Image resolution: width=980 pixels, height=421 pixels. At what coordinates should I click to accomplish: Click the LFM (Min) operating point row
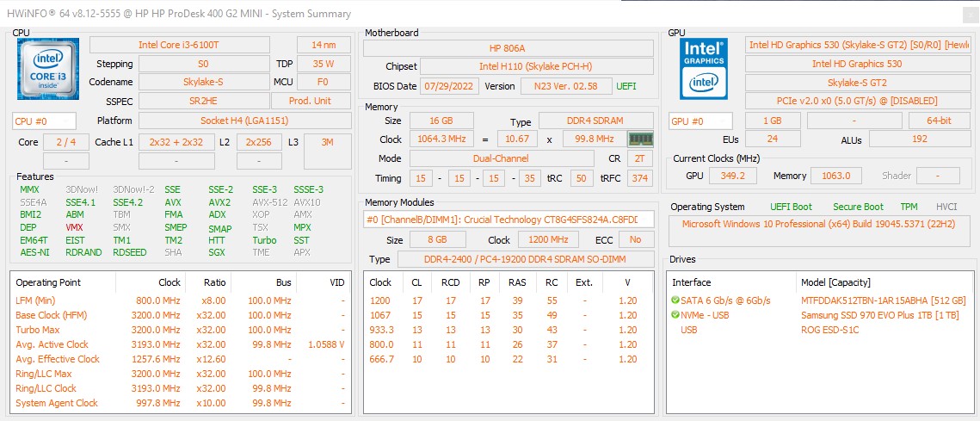point(180,300)
